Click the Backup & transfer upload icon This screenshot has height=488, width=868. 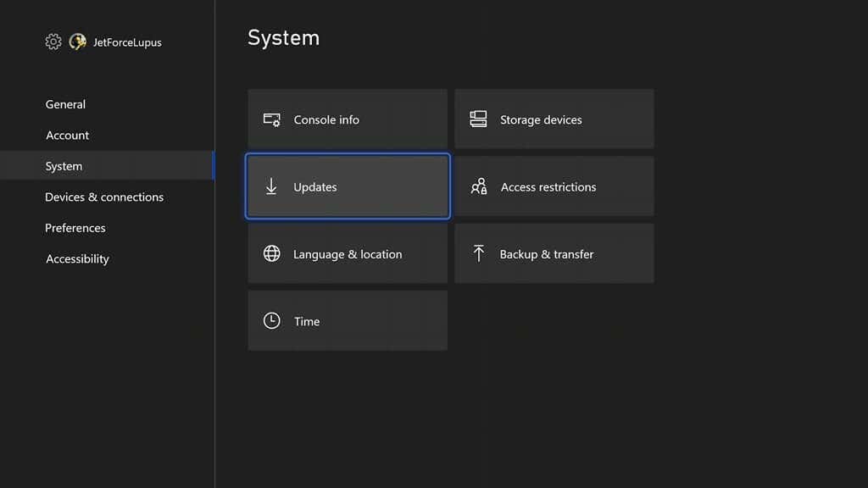point(479,252)
